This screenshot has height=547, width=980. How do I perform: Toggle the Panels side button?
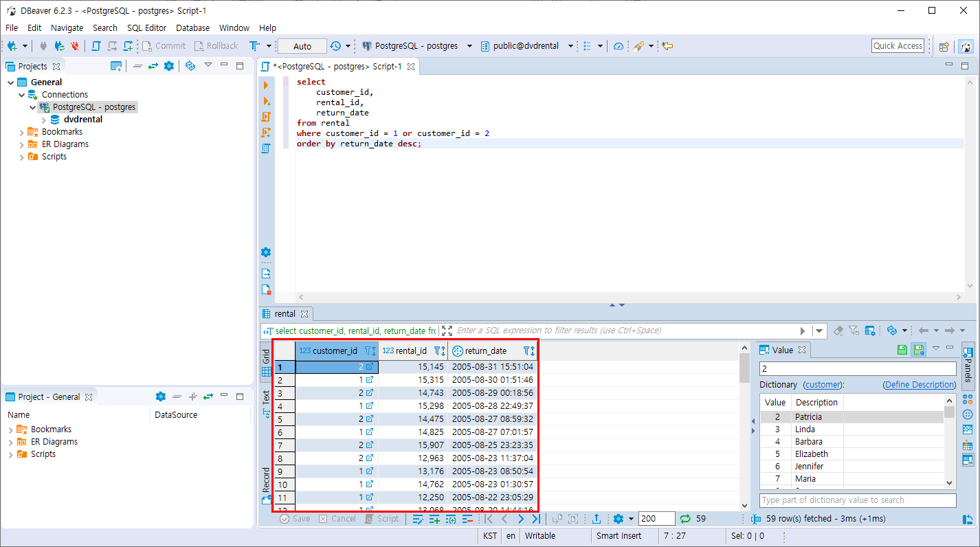pyautogui.click(x=968, y=365)
